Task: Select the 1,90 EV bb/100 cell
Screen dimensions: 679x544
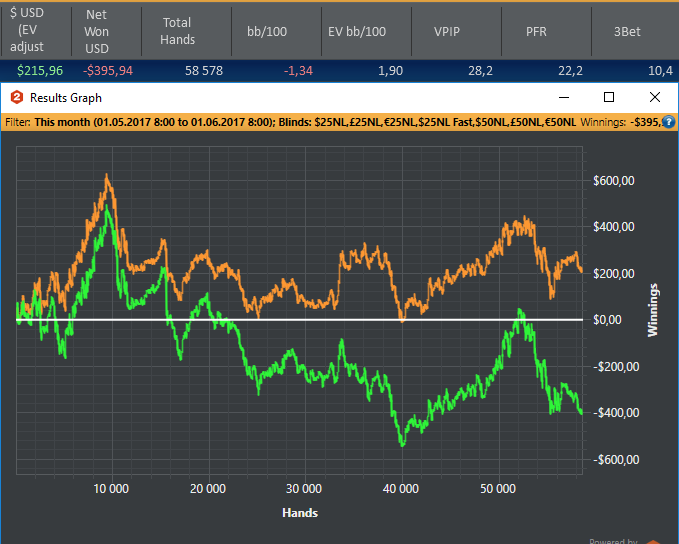Action: pos(390,71)
